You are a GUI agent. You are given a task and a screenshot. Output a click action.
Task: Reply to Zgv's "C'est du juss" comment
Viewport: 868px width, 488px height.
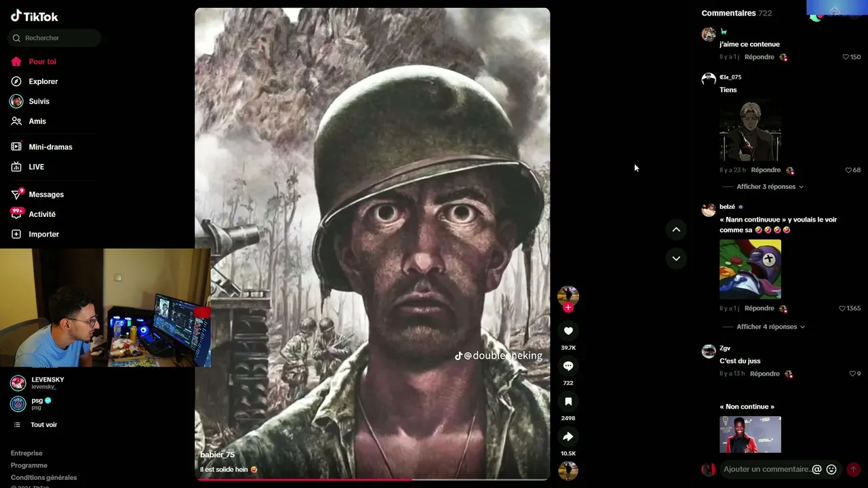[x=765, y=373]
